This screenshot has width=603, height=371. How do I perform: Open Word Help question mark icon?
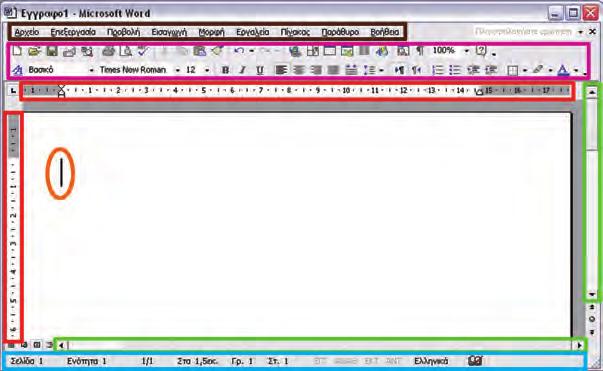point(481,50)
